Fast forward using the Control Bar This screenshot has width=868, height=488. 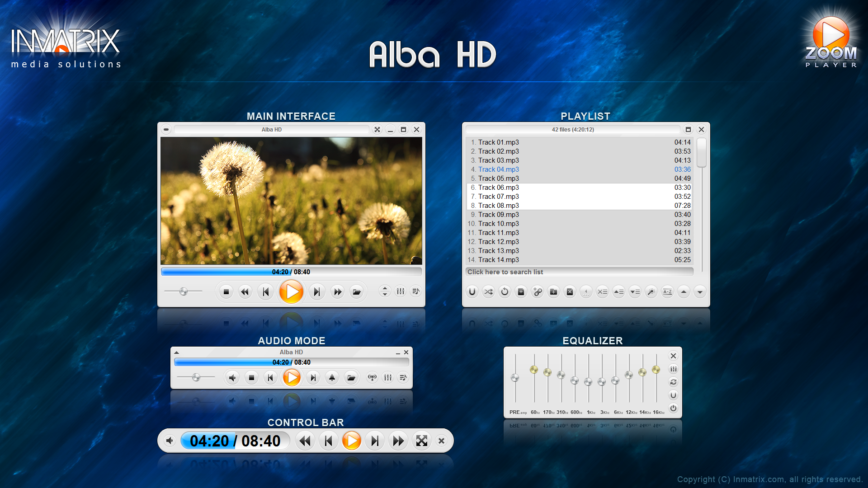click(398, 441)
